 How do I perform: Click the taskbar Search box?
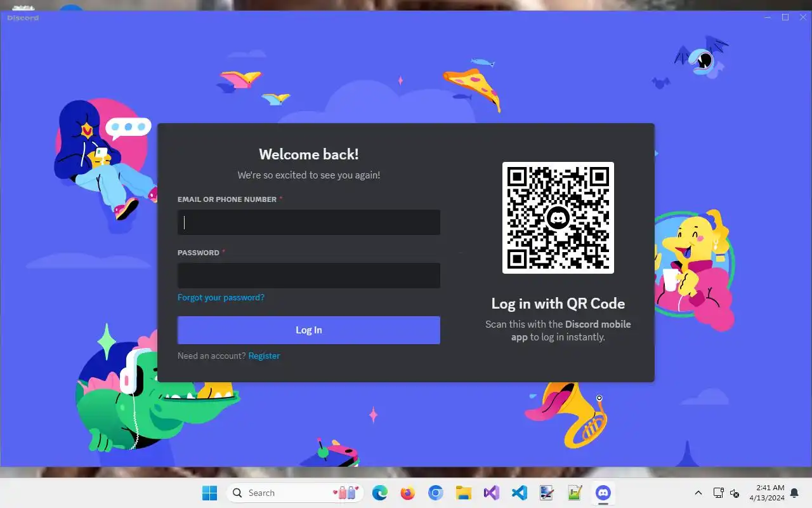(x=295, y=493)
